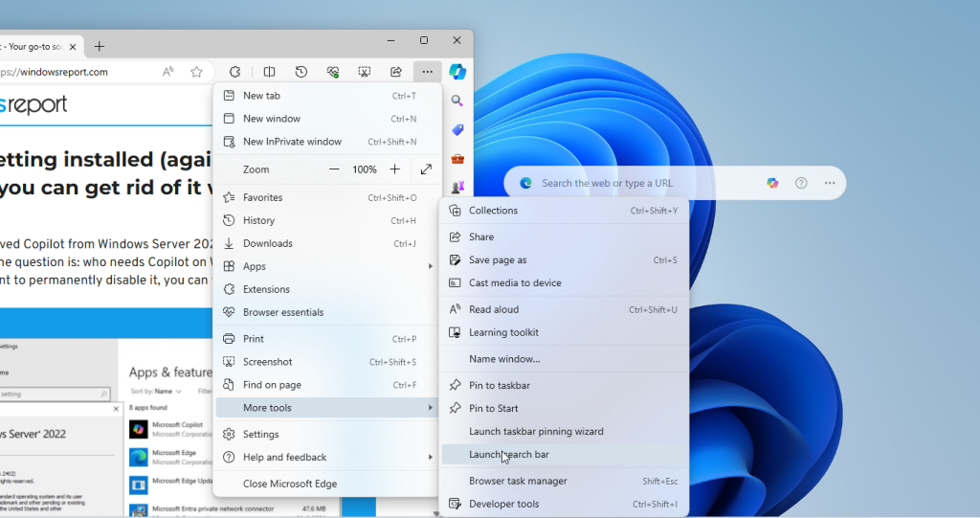Open Settings from the Edge menu
The width and height of the screenshot is (980, 518).
(x=327, y=434)
